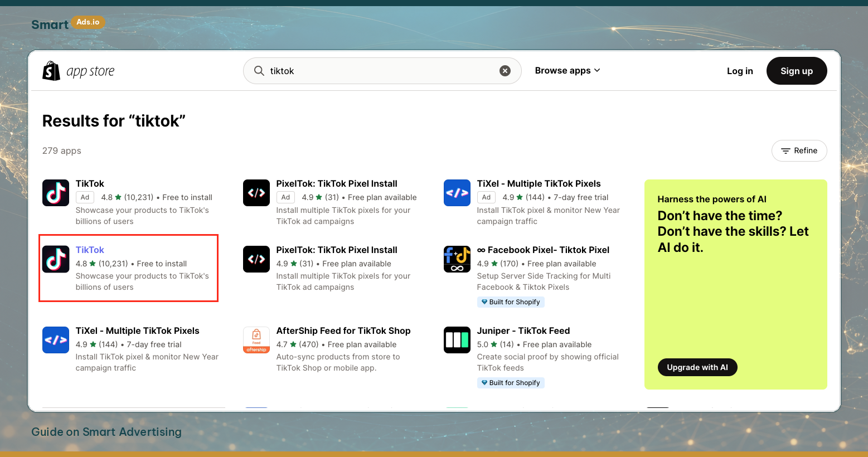Click the 4.7 (470) rating for AfterShip
Screen dimensions: 868x457
[298, 344]
